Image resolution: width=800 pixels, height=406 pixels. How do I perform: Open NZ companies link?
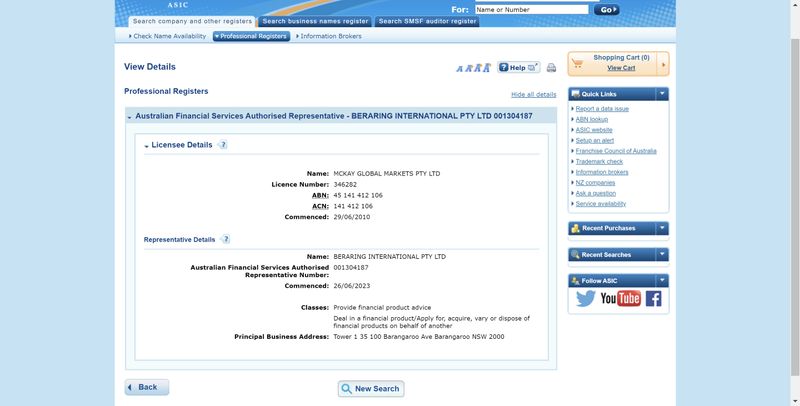pos(595,183)
